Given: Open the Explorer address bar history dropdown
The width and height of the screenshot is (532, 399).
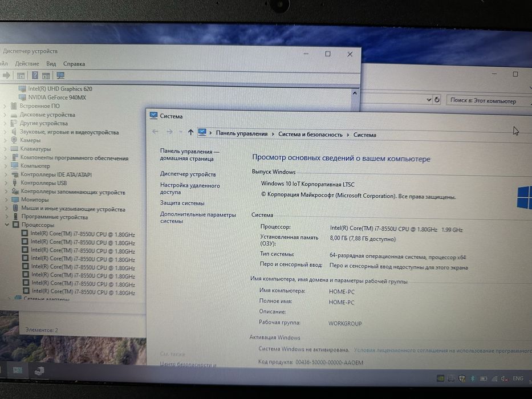Looking at the screenshot, I should tap(429, 100).
